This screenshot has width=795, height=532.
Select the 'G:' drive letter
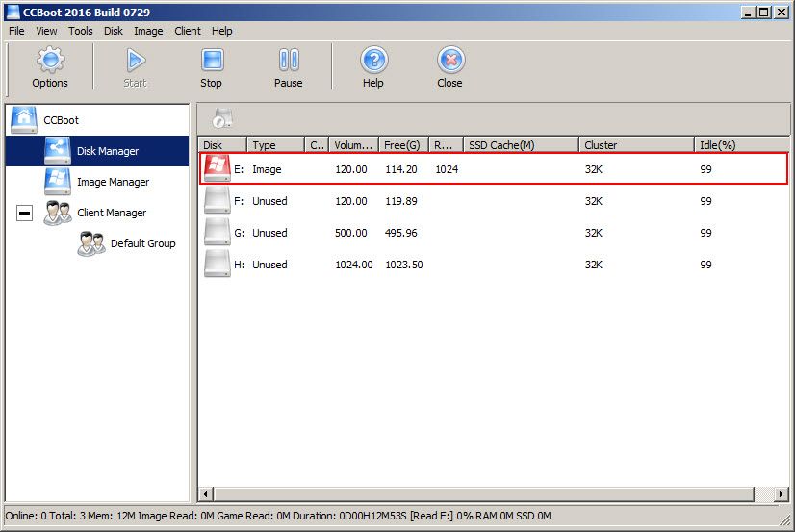coord(240,233)
